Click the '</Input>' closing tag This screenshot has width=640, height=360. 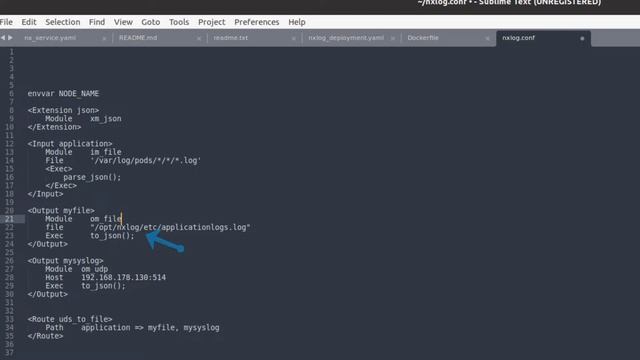pos(45,194)
